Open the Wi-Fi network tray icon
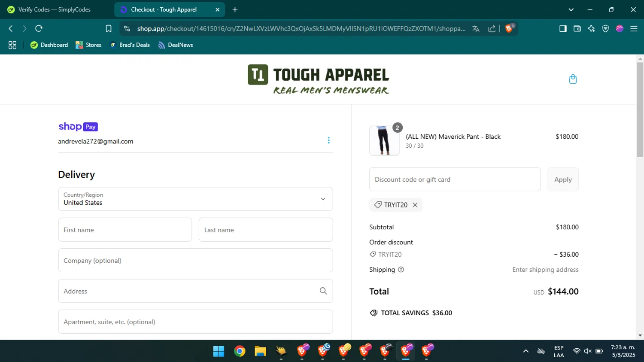 [x=576, y=351]
